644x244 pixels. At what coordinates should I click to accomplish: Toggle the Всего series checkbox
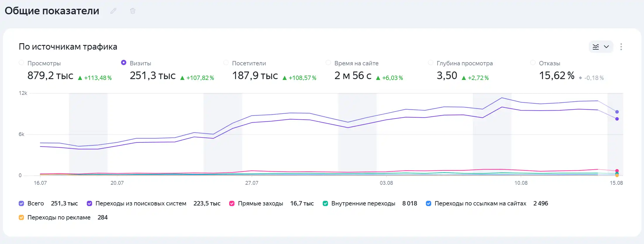(x=21, y=203)
